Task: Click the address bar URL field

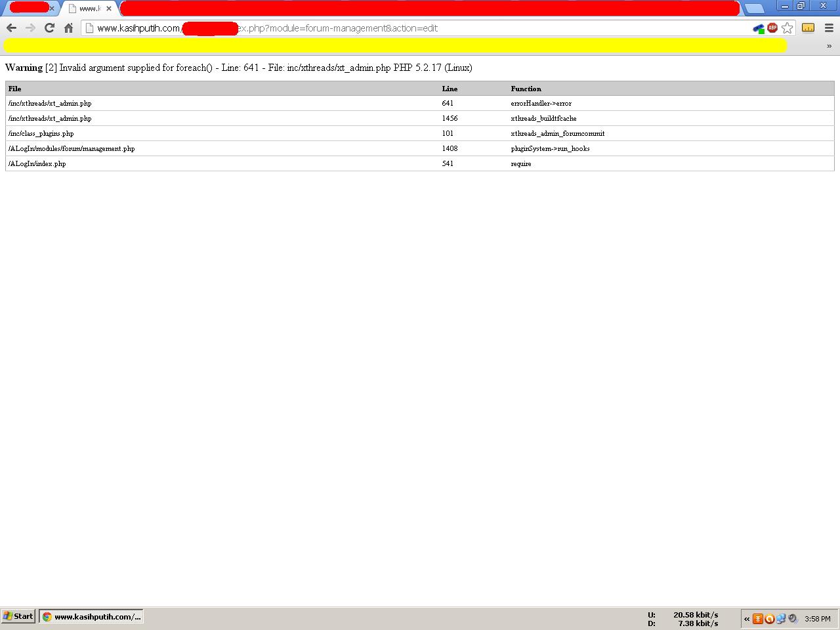Action: tap(420, 28)
